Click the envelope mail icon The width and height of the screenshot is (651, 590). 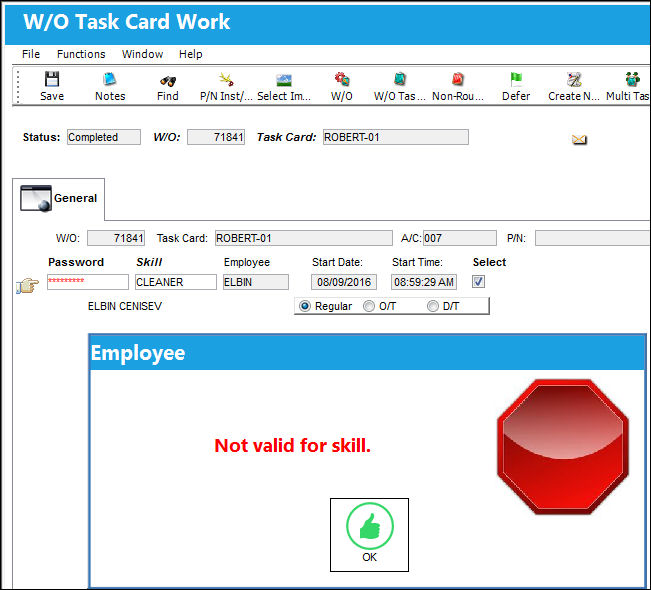(x=579, y=139)
